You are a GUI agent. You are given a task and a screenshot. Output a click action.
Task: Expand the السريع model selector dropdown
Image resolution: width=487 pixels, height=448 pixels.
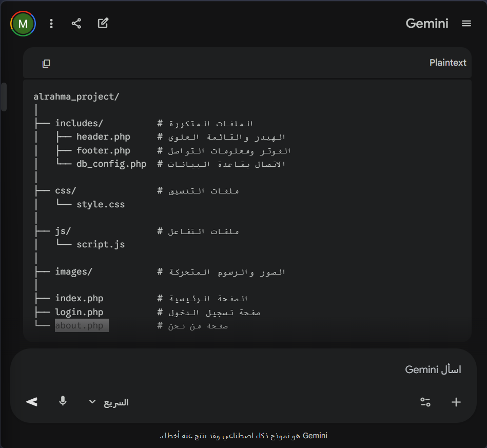pyautogui.click(x=108, y=402)
